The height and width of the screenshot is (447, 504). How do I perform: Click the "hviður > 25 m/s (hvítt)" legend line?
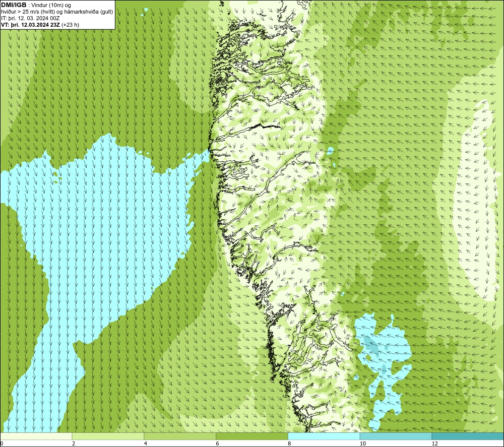[57, 12]
